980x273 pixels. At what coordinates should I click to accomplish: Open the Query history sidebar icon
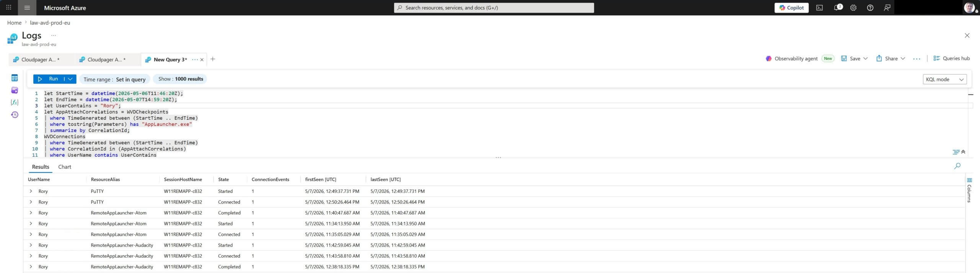click(15, 115)
